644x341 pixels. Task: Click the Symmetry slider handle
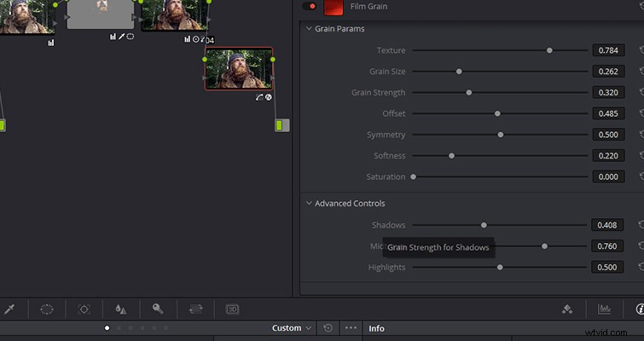point(500,135)
